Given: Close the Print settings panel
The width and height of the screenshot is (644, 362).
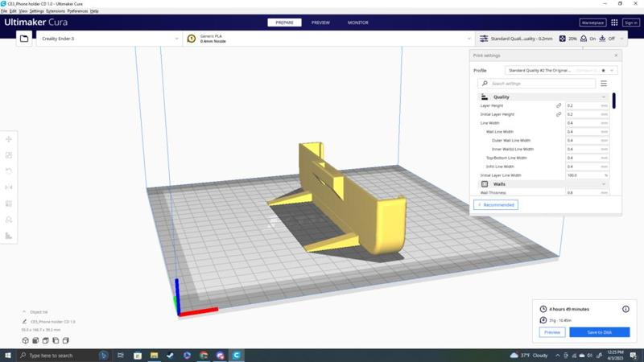Looking at the screenshot, I should [616, 56].
